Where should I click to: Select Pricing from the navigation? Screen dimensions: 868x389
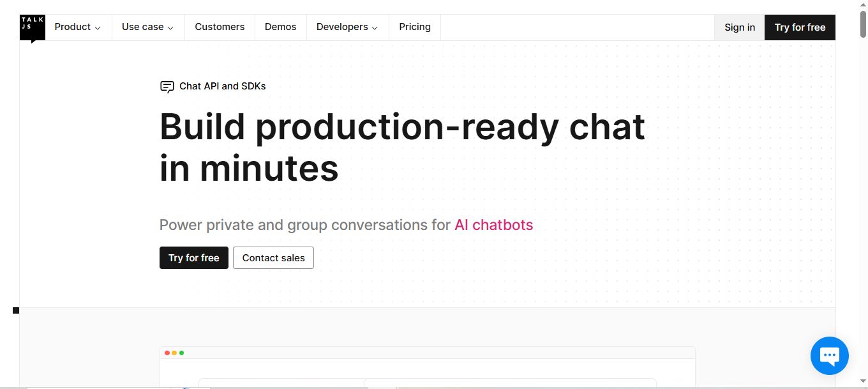click(x=414, y=27)
